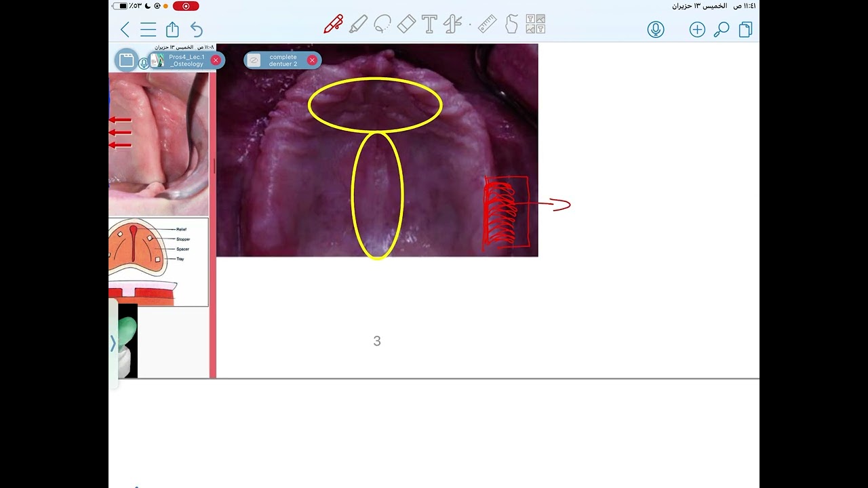This screenshot has height=488, width=868.
Task: Open the note switcher window icon
Action: click(x=126, y=60)
